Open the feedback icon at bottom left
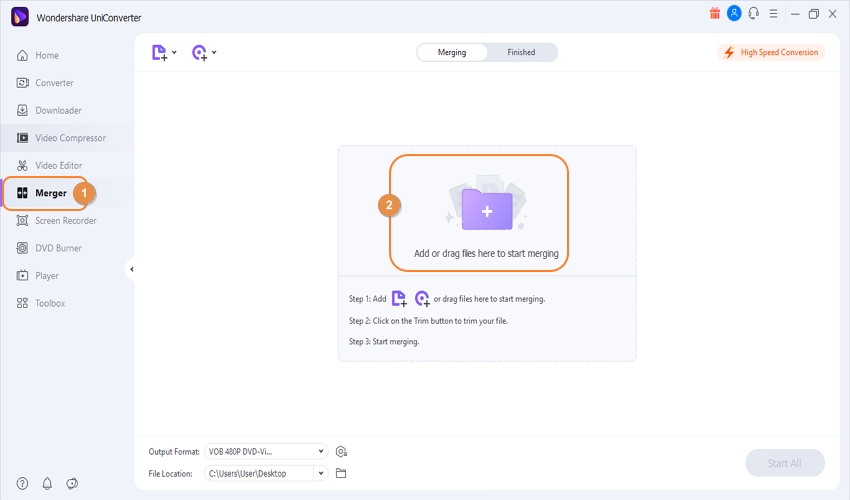The width and height of the screenshot is (850, 500). click(x=72, y=484)
